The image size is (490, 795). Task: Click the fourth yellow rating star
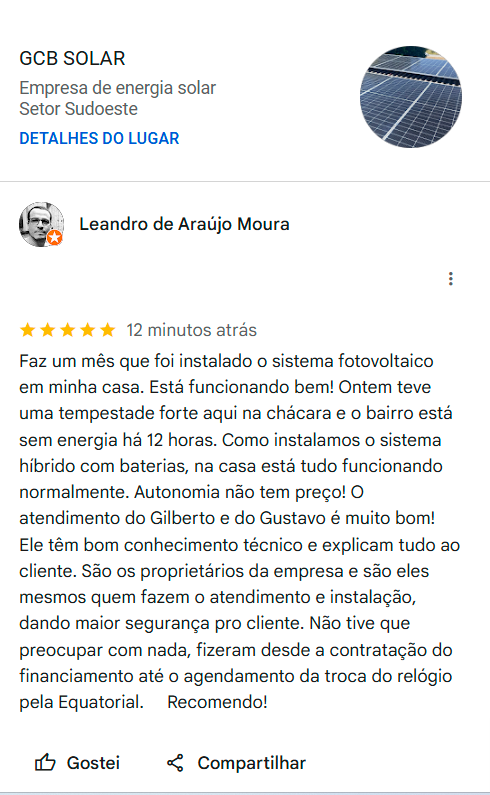click(88, 331)
